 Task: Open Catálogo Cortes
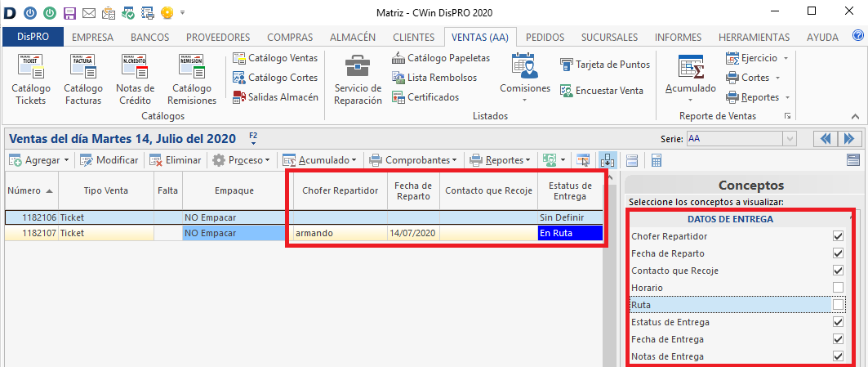pos(275,78)
